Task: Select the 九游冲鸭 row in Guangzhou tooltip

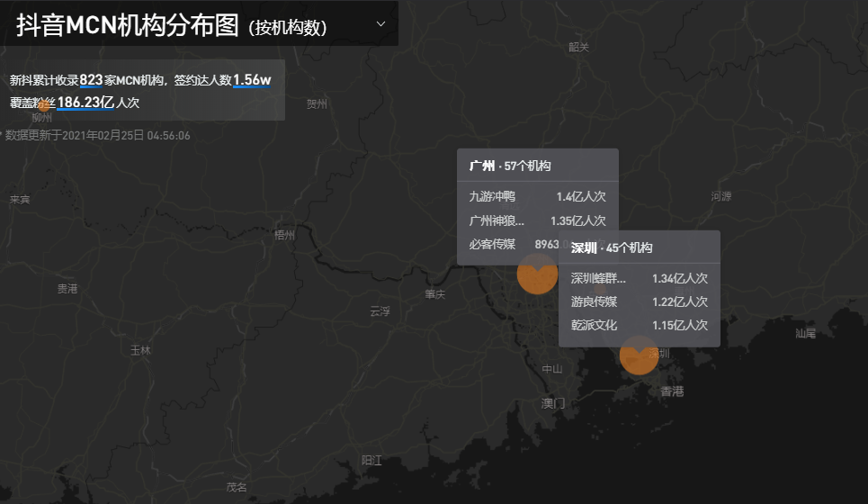Action: click(538, 196)
